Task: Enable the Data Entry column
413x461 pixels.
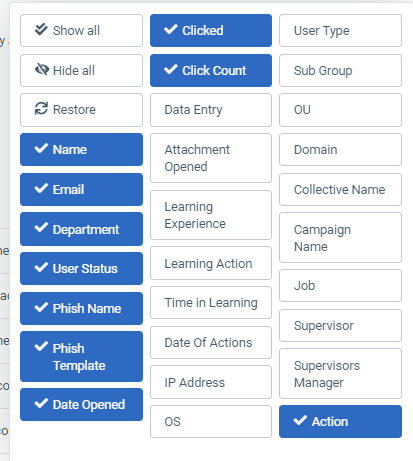Action: 211,110
